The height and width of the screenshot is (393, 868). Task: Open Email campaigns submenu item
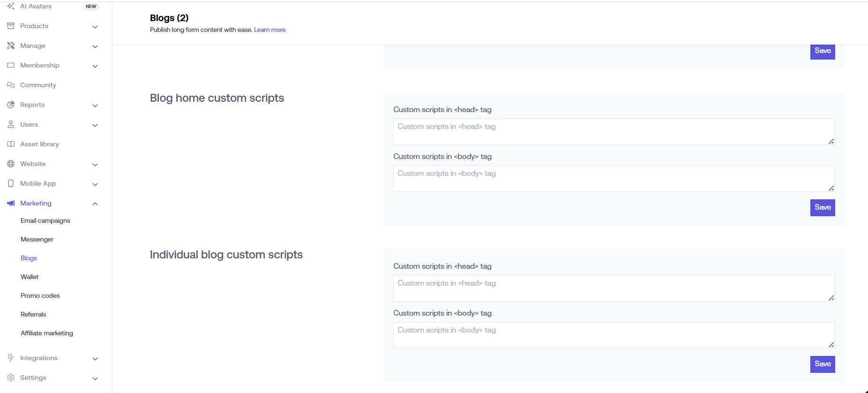[45, 220]
